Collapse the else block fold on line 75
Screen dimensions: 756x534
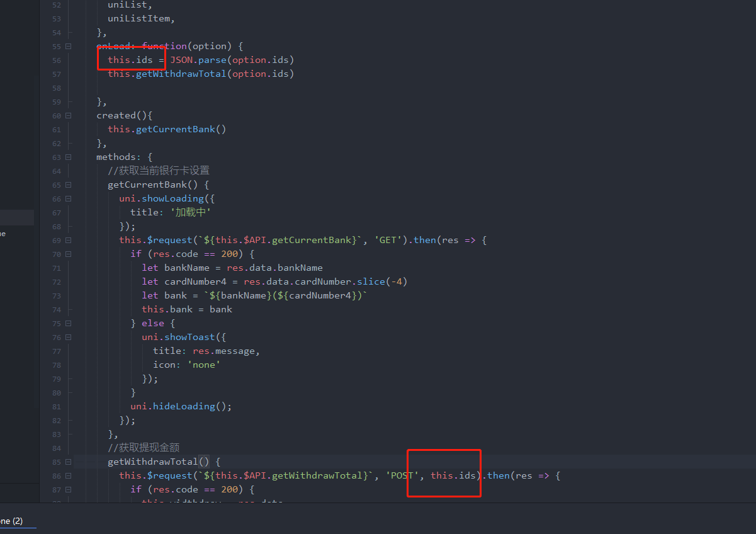tap(69, 323)
